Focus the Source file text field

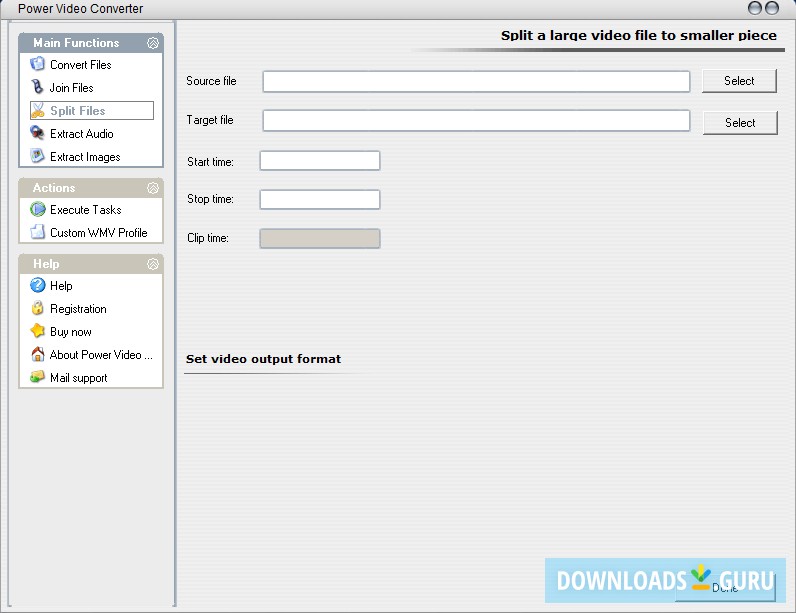coord(476,81)
